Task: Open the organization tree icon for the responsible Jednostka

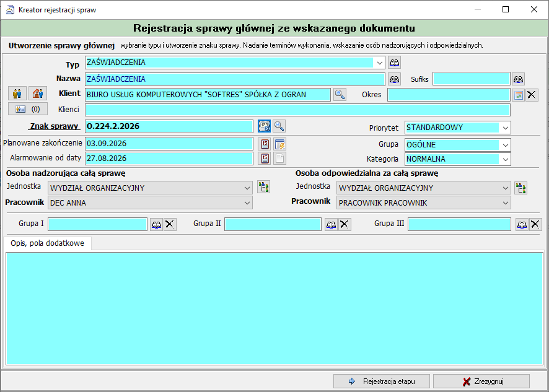Action: pos(520,188)
